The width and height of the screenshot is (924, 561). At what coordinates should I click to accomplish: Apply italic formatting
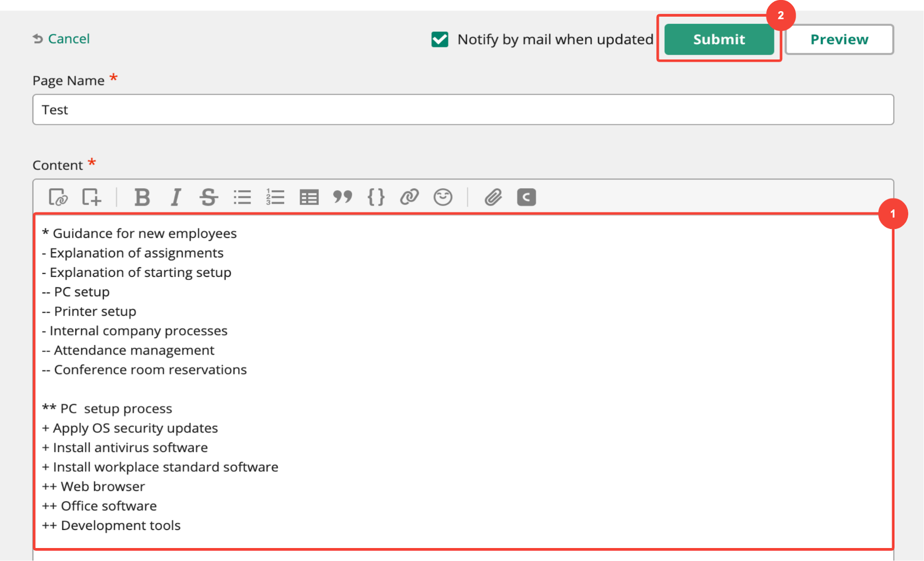click(176, 197)
